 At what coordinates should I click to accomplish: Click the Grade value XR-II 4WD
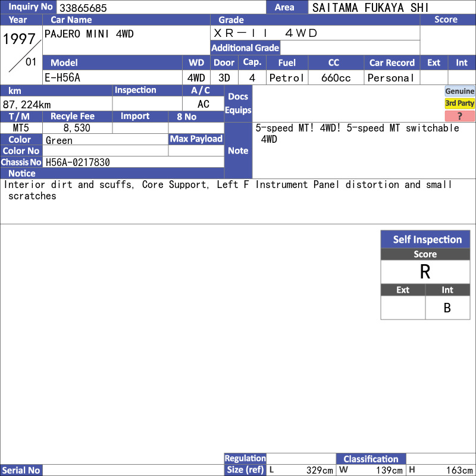click(x=265, y=33)
